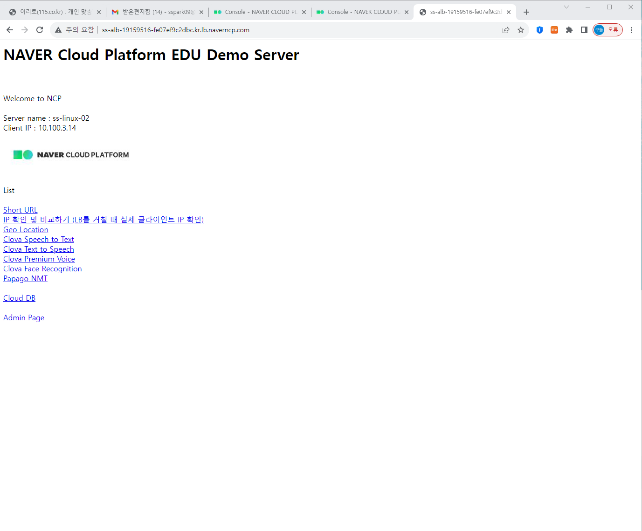This screenshot has width=642, height=531.
Task: Expand the tab search chevron
Action: (x=566, y=7)
